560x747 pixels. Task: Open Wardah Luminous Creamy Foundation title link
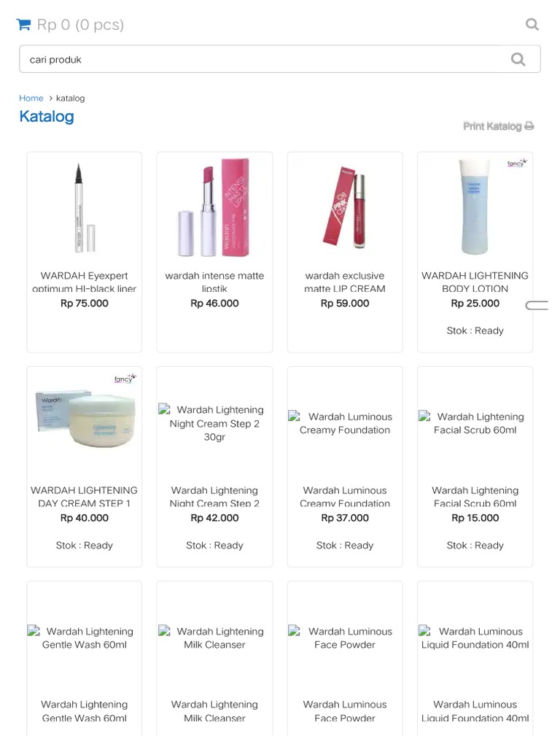click(x=345, y=497)
